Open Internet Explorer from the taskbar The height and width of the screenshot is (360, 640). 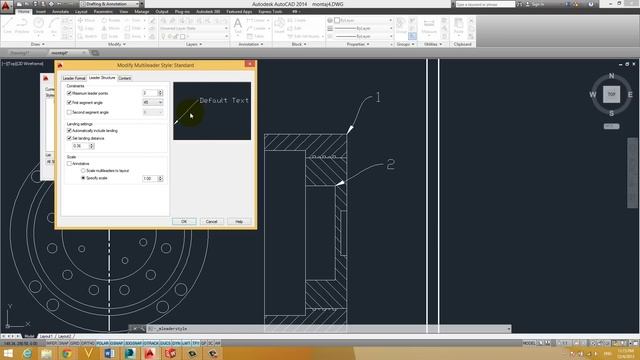(x=27, y=353)
